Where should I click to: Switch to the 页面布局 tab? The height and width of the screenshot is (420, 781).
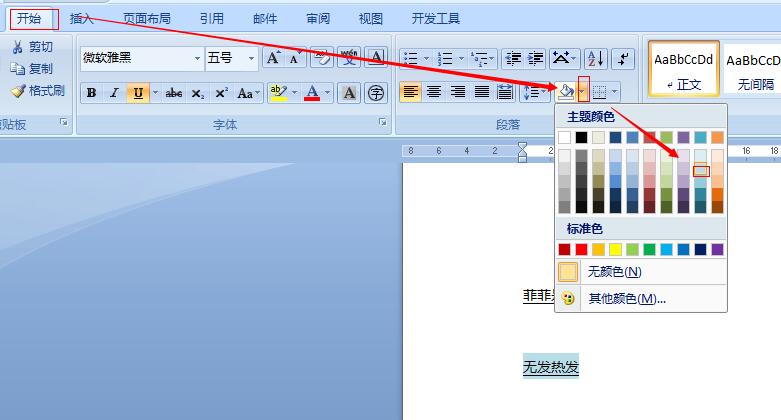[x=147, y=19]
